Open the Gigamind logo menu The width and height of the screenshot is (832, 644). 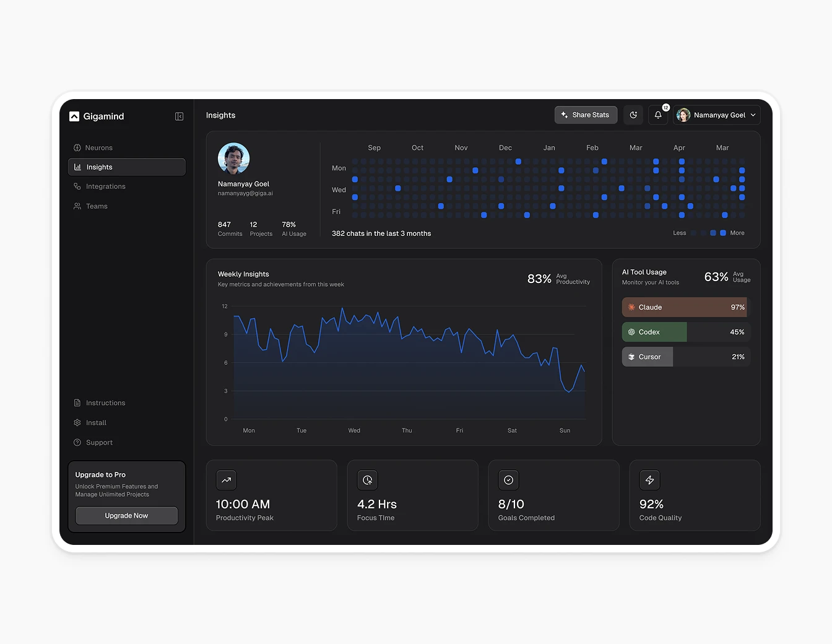point(74,116)
